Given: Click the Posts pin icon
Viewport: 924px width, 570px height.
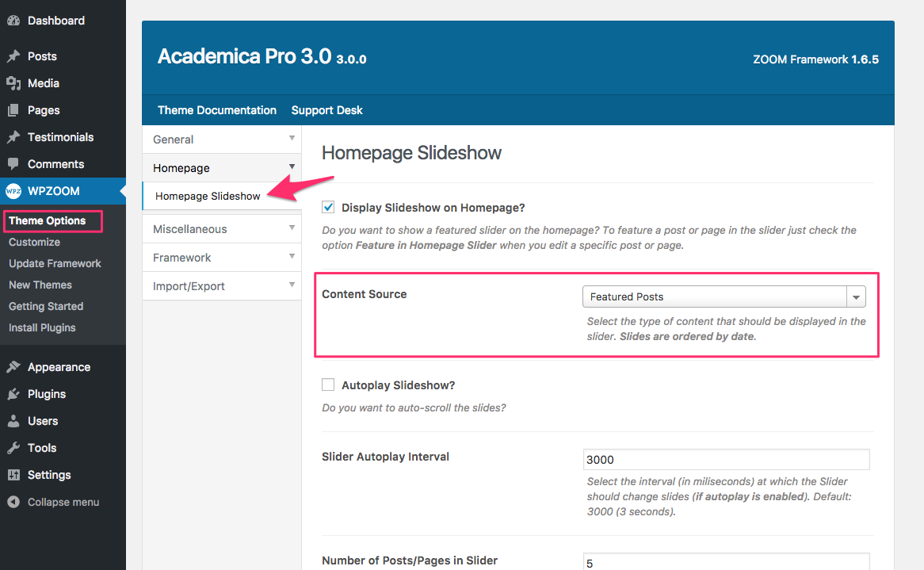Looking at the screenshot, I should [x=13, y=56].
